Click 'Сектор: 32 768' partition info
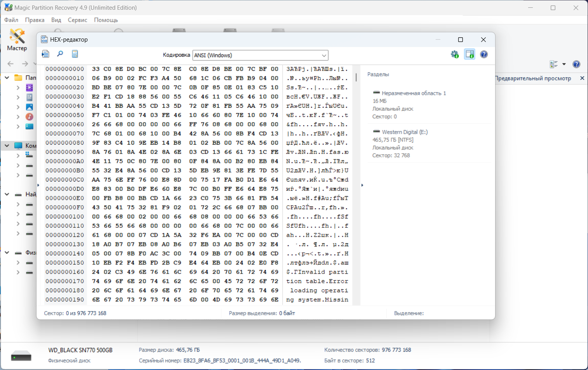 point(391,155)
